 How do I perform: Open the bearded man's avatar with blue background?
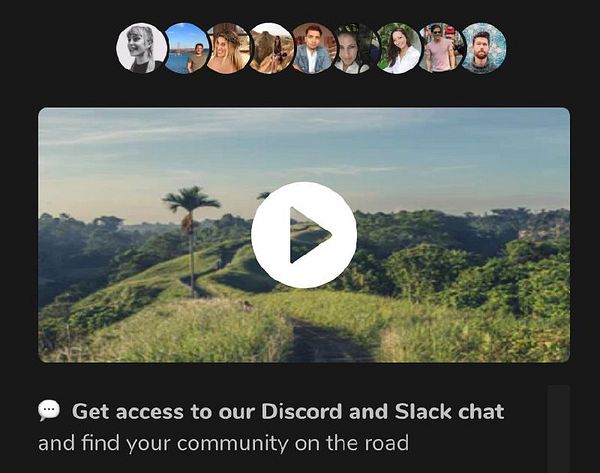click(484, 48)
